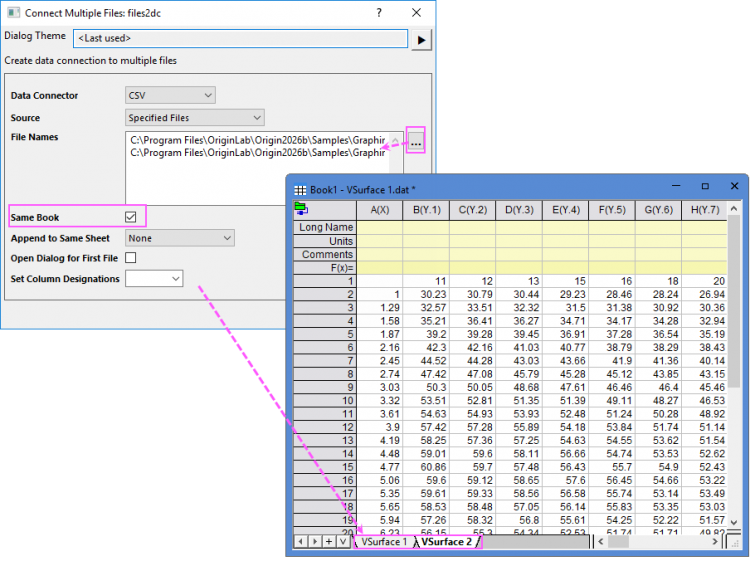Maximize the Book1 window
This screenshot has width=750, height=561.
[705, 186]
